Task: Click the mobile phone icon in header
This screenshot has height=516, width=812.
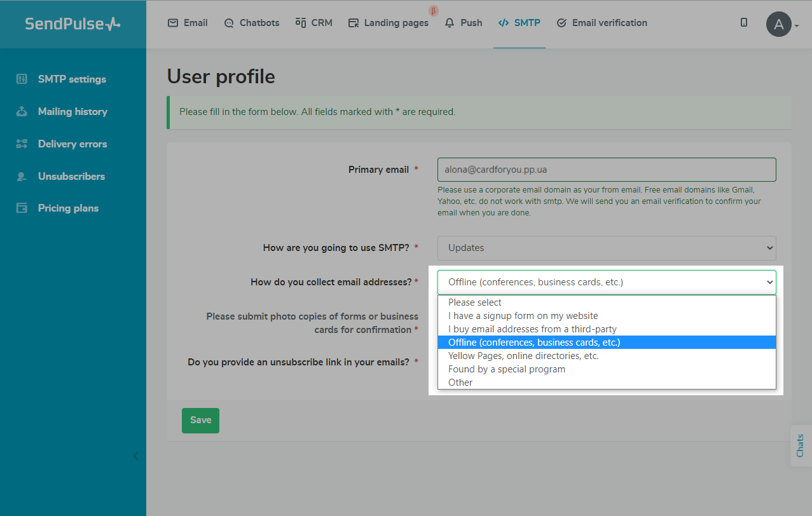Action: [x=744, y=22]
